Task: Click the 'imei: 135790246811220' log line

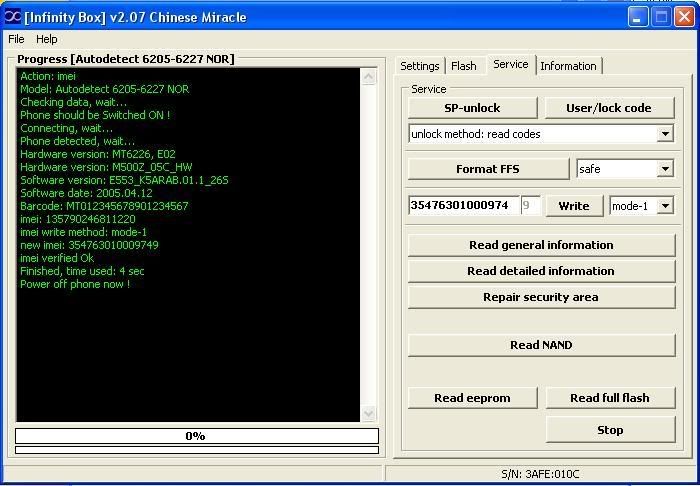Action: (x=78, y=219)
